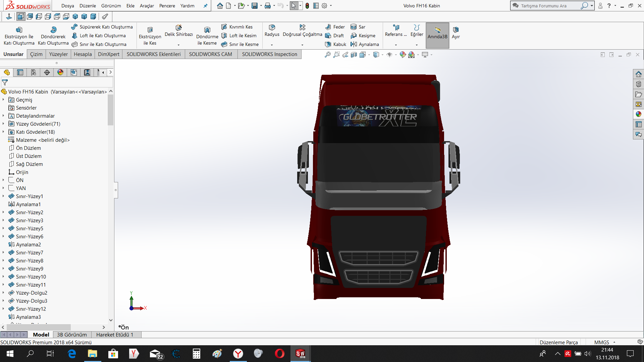Viewport: 644px width, 362px height.
Task: Open the DimXpertManager crosshair tab
Action: coord(47,72)
